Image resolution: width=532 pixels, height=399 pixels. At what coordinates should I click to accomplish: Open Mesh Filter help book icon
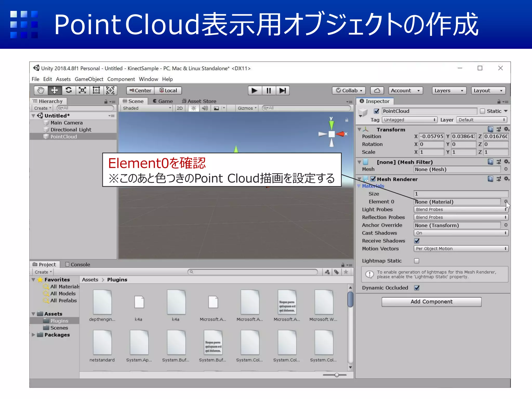click(490, 162)
